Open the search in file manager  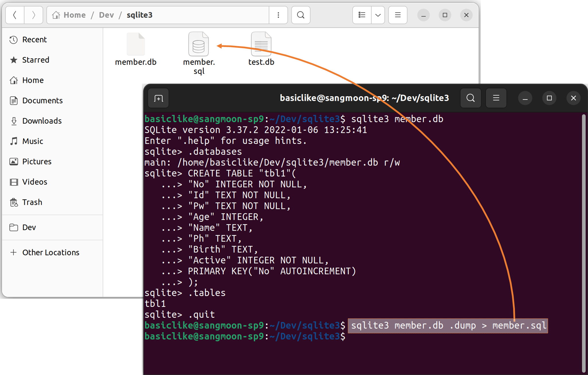click(301, 15)
